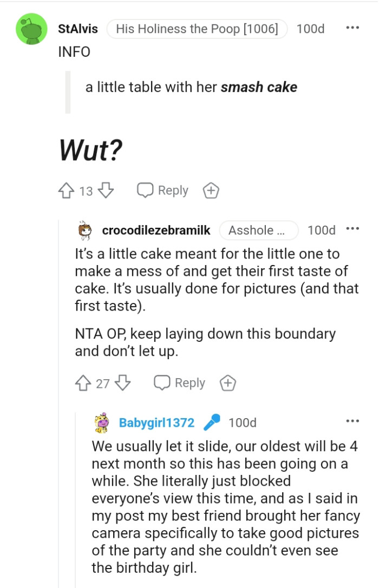Open the overflow menu on crocodilezebramilk's comment
Viewport: 379px width, 588px height.
coord(352,228)
